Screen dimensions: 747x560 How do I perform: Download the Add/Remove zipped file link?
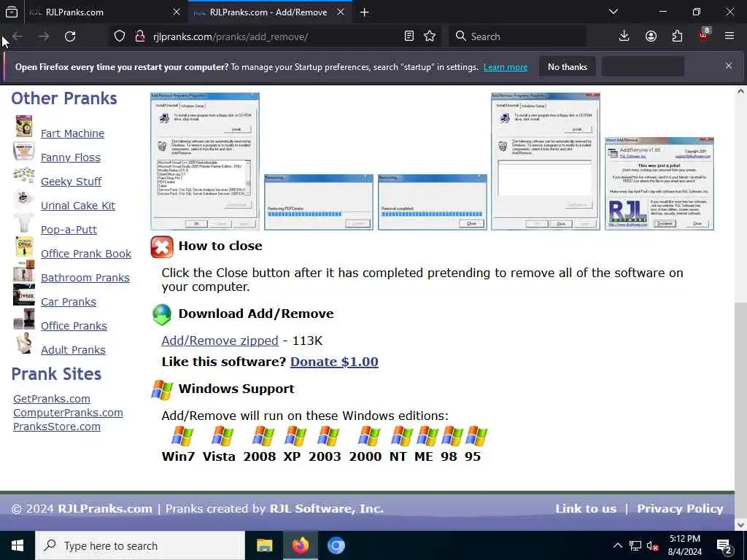(220, 341)
